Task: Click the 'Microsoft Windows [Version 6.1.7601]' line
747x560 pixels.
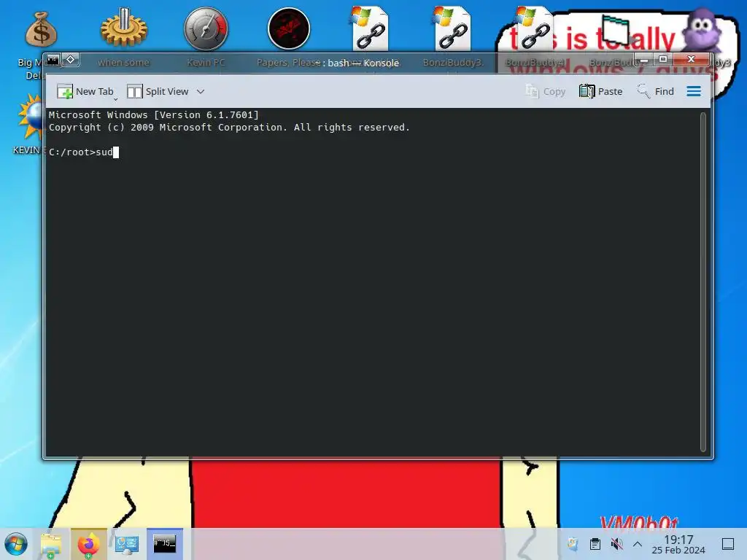Action: (153, 114)
